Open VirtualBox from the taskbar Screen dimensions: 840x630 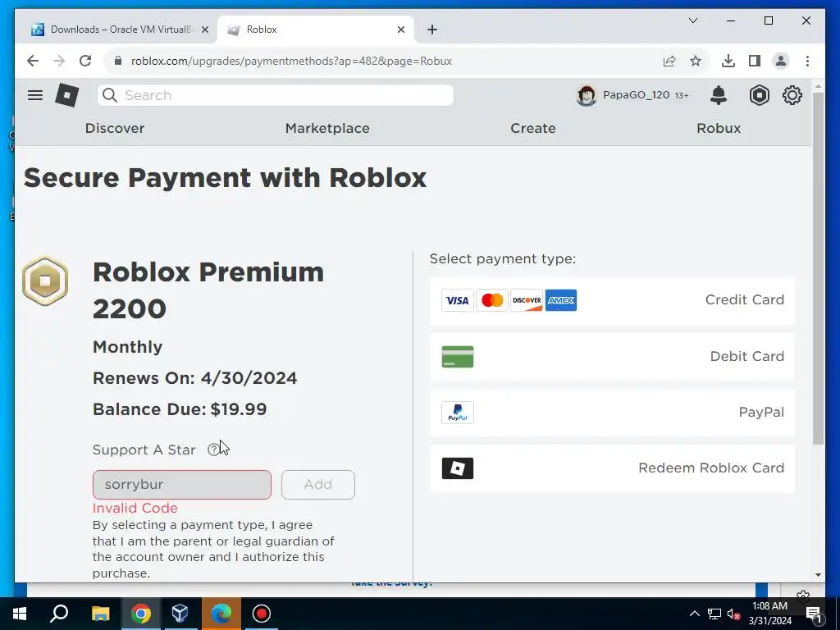click(180, 614)
